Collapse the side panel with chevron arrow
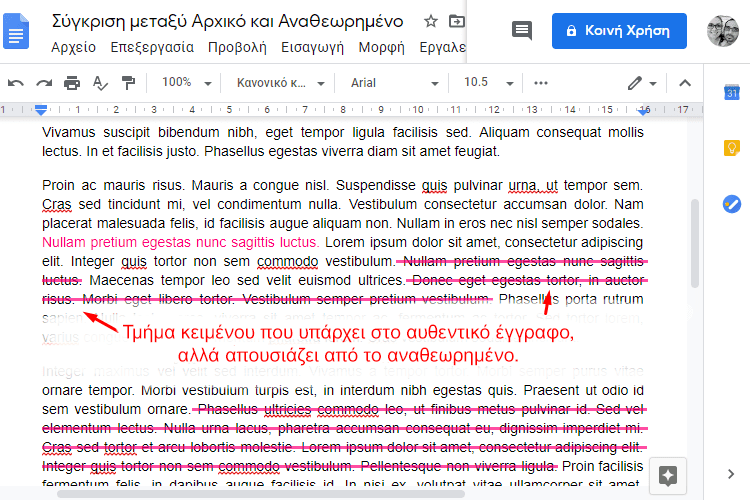 (731, 474)
